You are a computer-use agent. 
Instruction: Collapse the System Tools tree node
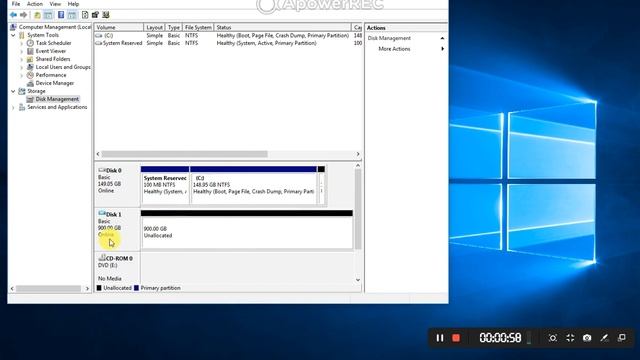(13, 35)
